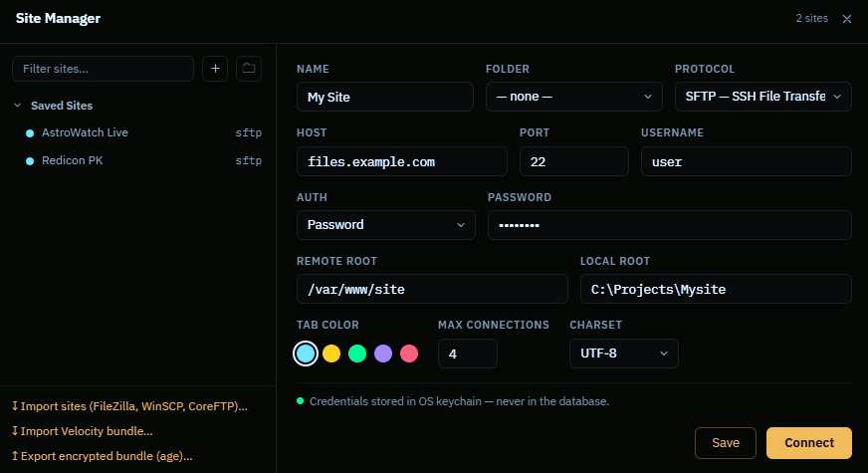This screenshot has height=473, width=868.
Task: Select the purple tab color
Action: click(x=383, y=354)
